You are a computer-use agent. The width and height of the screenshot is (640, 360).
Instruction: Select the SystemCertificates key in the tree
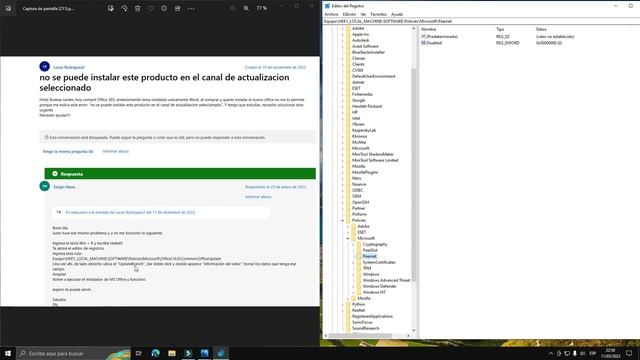point(379,262)
